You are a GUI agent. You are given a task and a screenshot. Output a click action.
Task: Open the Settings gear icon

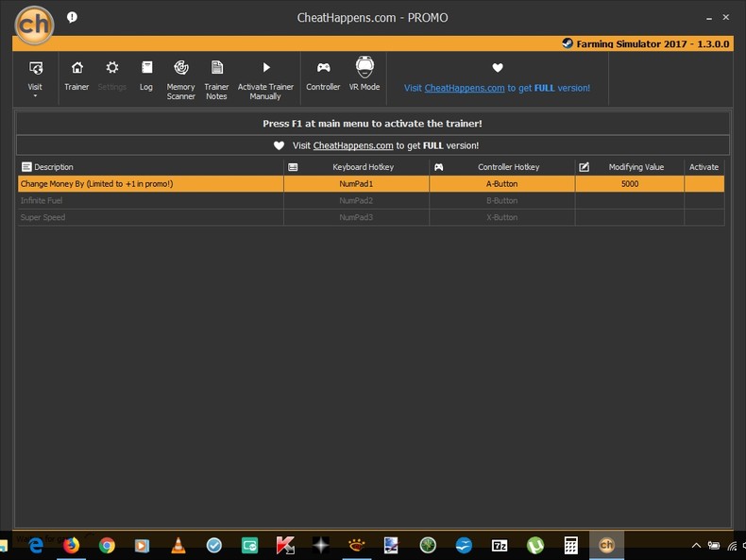[x=111, y=68]
